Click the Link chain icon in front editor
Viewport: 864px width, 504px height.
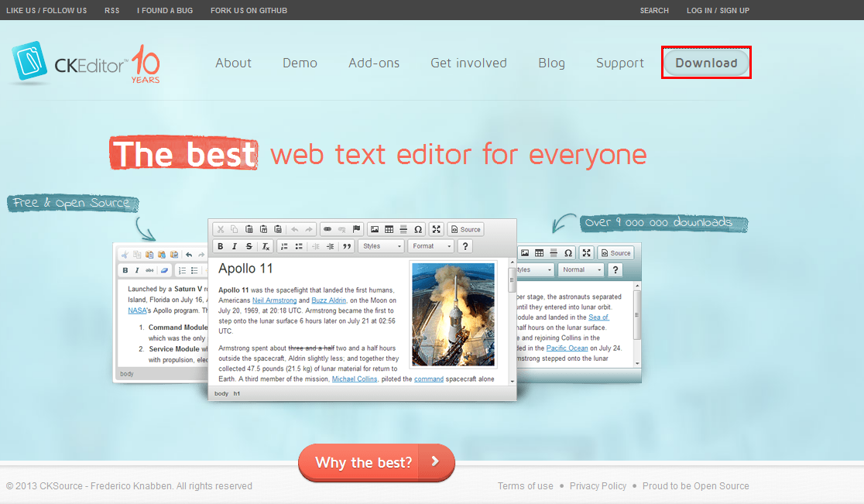click(327, 229)
